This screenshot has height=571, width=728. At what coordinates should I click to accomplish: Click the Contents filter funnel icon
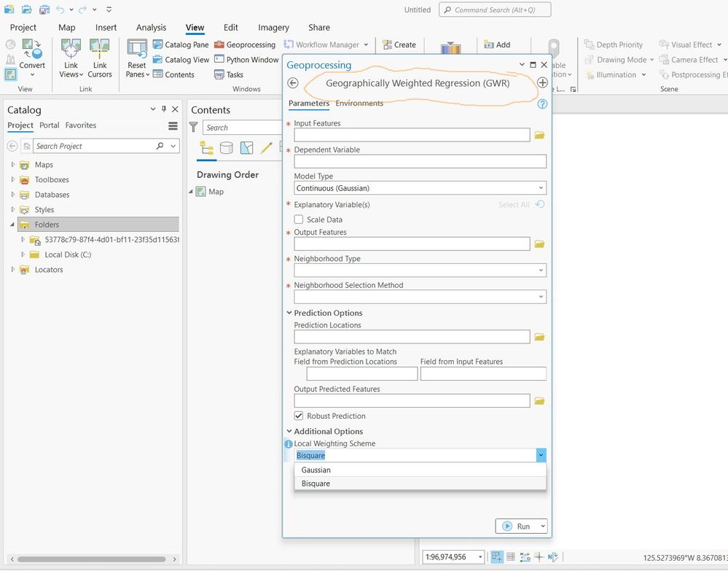click(x=194, y=128)
